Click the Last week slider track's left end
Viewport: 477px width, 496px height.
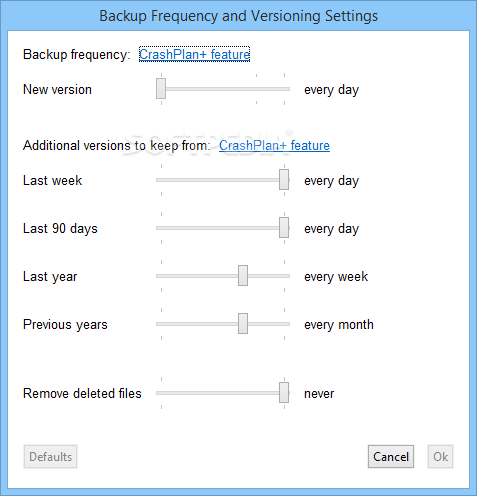159,180
